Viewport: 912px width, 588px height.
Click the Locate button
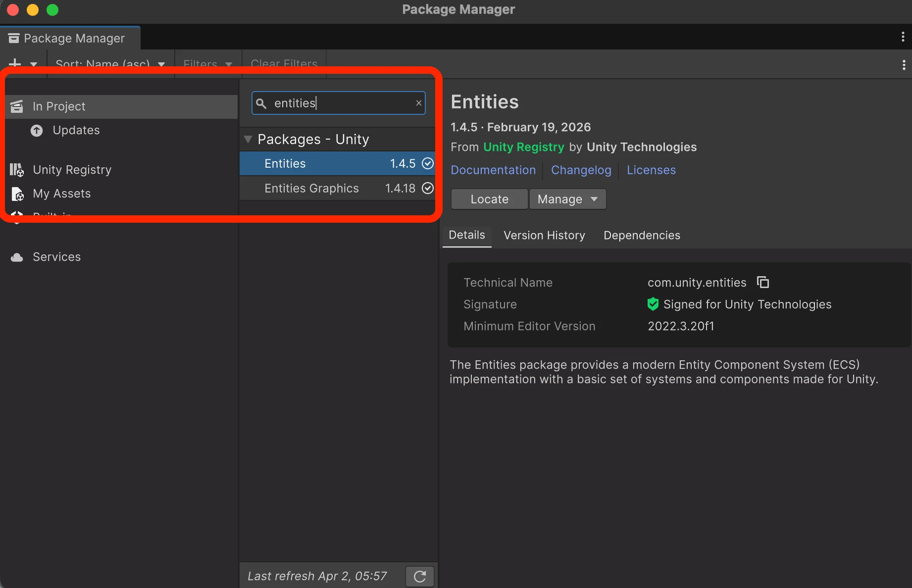[489, 199]
